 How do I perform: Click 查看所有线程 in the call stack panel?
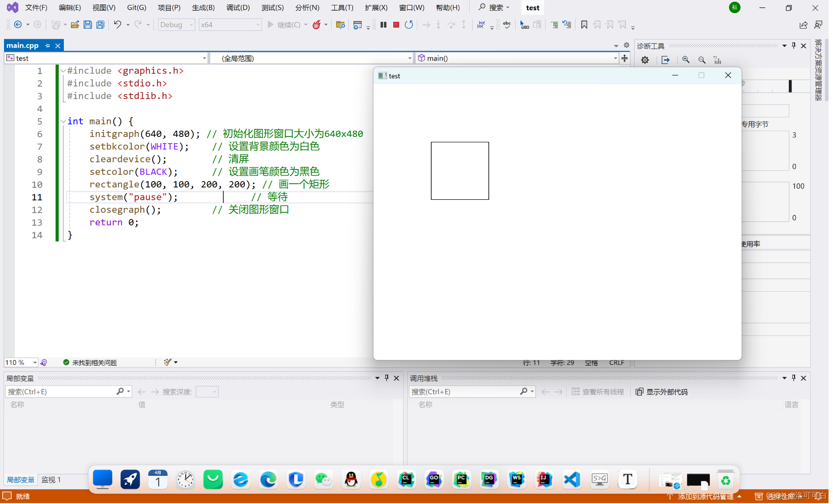click(x=603, y=392)
